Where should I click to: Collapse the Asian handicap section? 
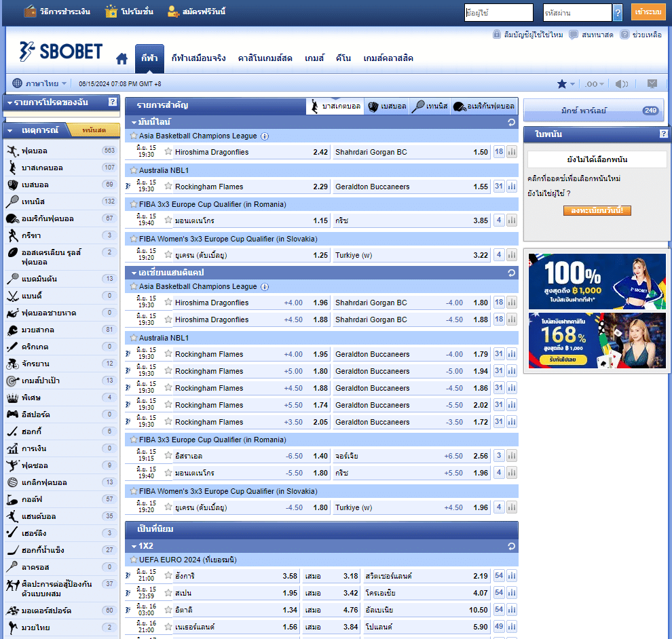(x=134, y=273)
